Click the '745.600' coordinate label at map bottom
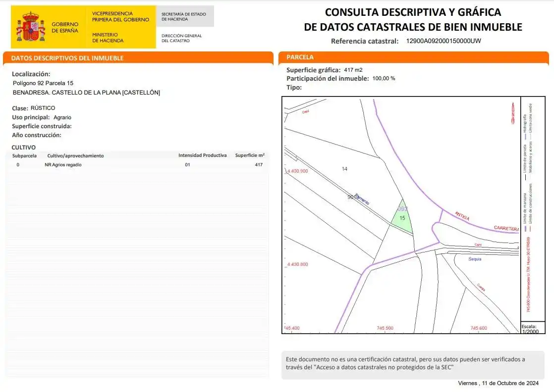Screen dimensions: 554x392 [479, 328]
